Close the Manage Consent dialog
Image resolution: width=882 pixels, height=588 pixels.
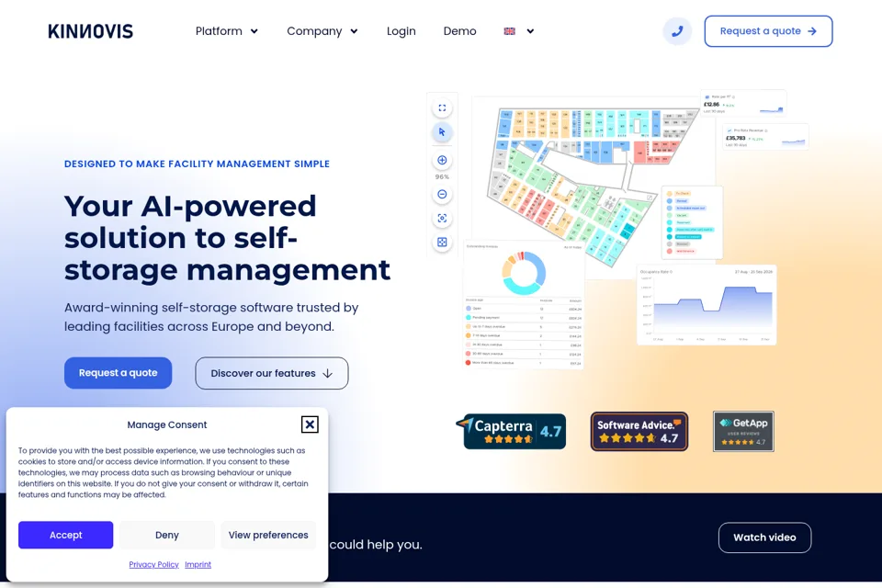click(x=310, y=424)
